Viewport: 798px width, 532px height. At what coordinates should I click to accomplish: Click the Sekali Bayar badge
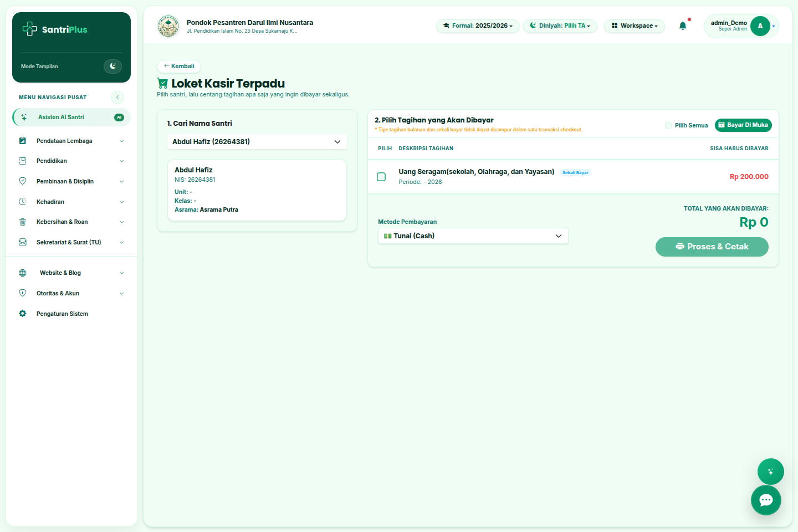pyautogui.click(x=575, y=173)
